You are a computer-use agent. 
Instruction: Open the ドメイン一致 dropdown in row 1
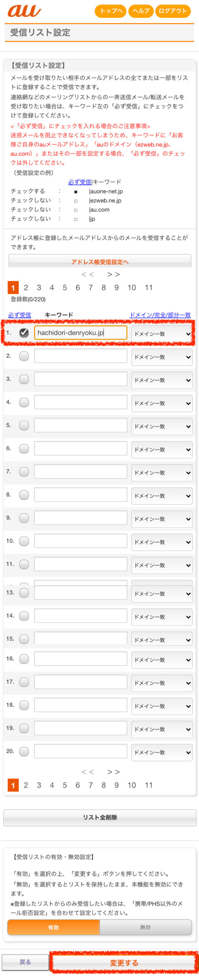[162, 334]
